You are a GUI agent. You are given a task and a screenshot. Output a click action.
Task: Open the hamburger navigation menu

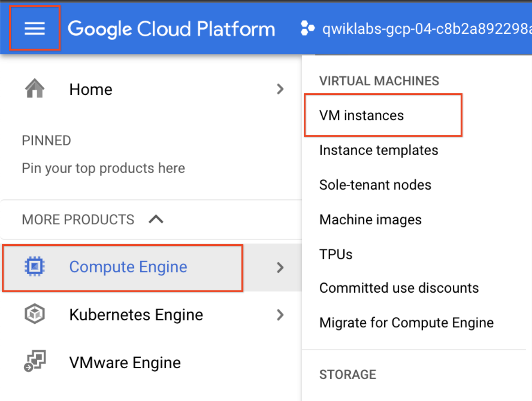click(x=35, y=28)
